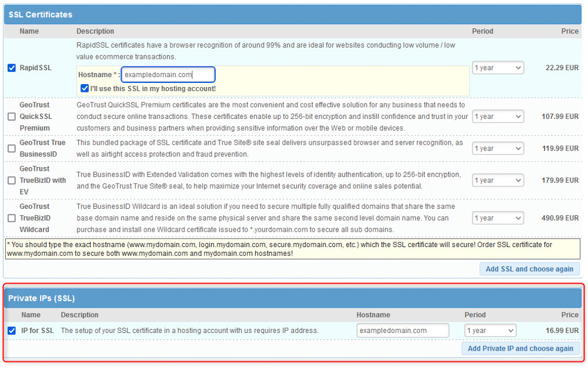This screenshot has height=373, width=588.
Task: Click the Price column header
Action: [x=569, y=31]
